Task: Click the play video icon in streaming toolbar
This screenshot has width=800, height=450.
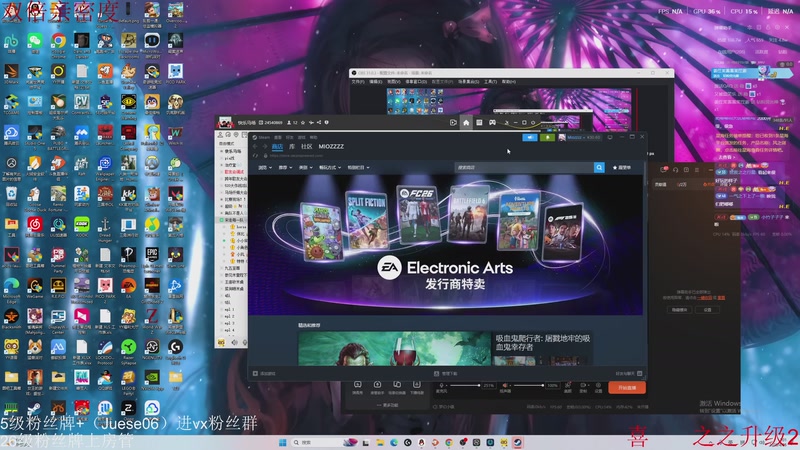Action: click(453, 122)
